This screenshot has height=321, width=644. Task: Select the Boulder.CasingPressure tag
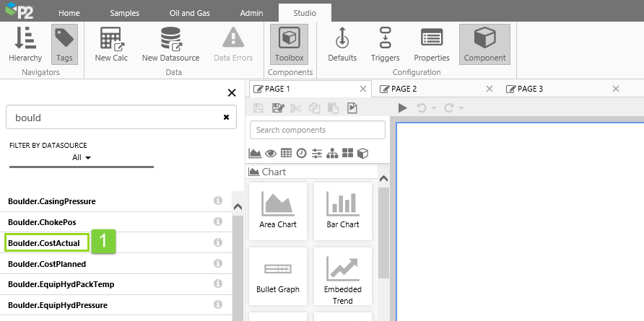point(52,201)
